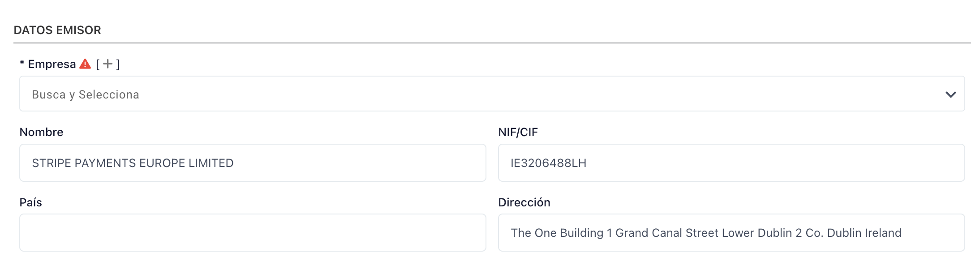Click the opening bracket before the plus
This screenshot has height=274, width=980.
(x=98, y=64)
